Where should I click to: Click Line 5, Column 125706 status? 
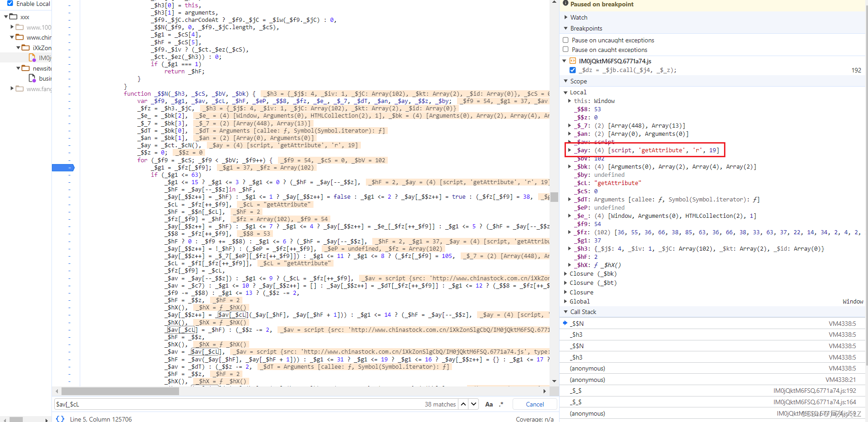point(101,419)
